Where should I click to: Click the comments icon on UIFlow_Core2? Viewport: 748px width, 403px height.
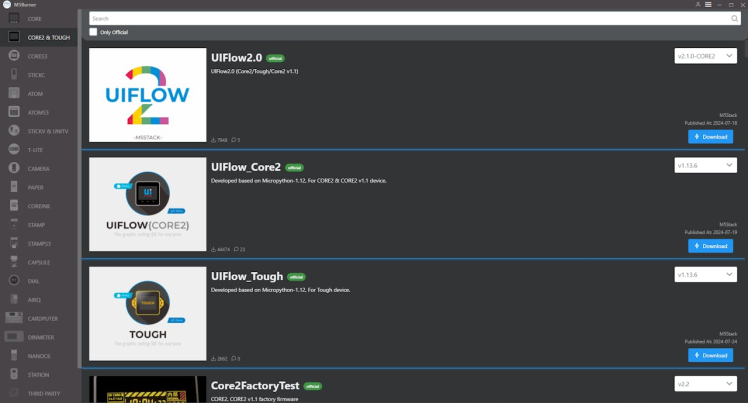tap(236, 249)
